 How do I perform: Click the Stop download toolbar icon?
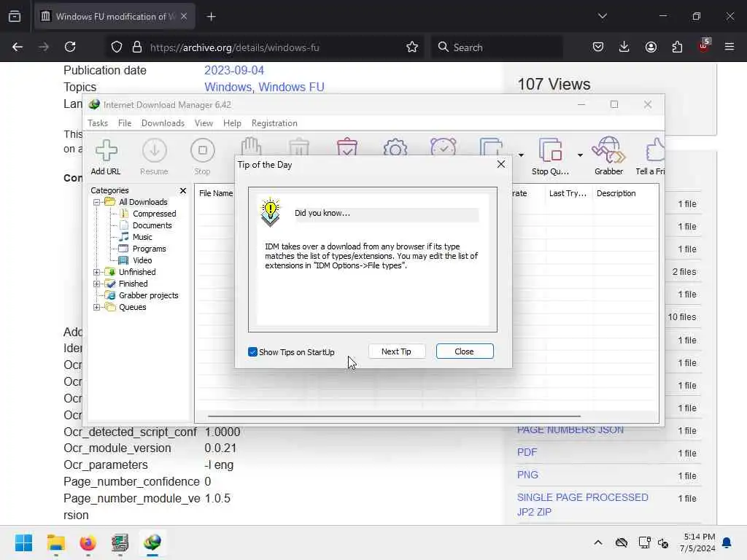point(203,151)
